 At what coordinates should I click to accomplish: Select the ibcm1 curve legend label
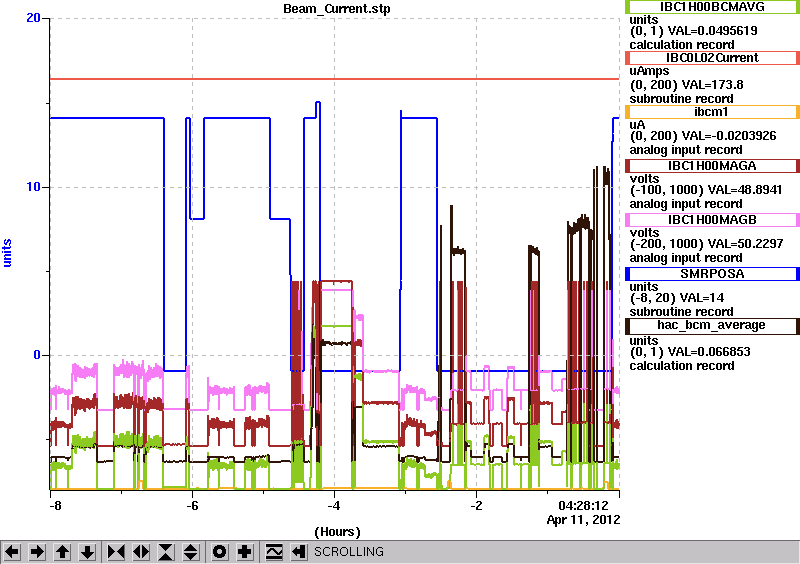point(712,112)
